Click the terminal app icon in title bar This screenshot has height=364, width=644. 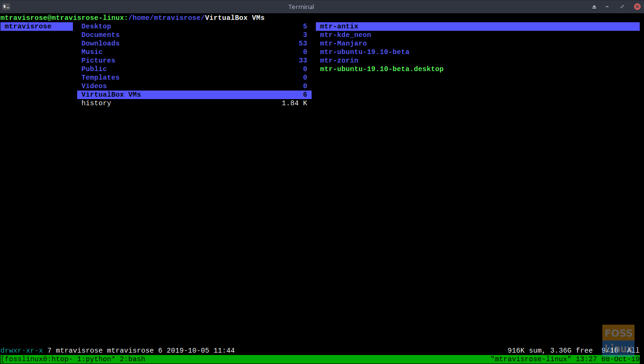click(6, 7)
